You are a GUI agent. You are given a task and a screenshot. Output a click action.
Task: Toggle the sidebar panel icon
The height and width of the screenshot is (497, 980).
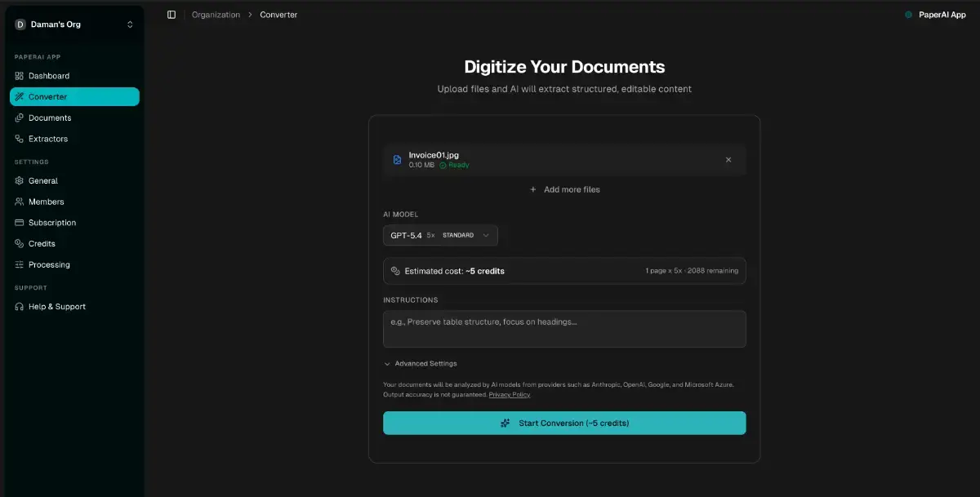click(x=171, y=15)
